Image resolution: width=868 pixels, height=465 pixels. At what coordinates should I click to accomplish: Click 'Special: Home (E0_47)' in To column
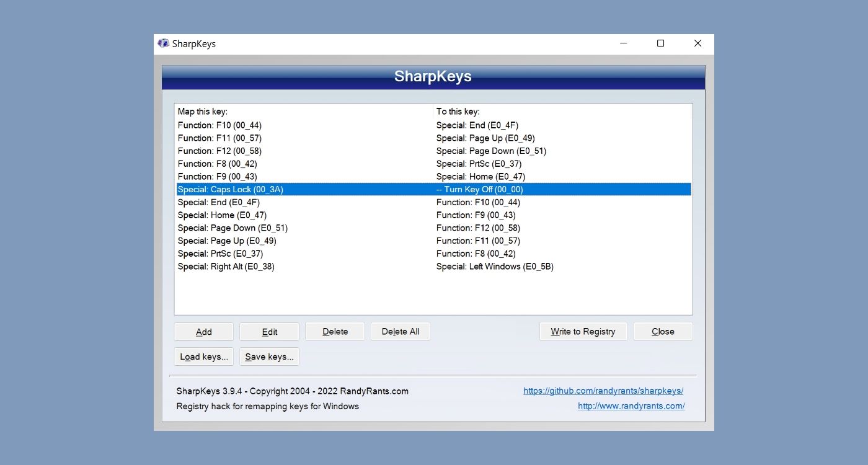[x=480, y=177]
